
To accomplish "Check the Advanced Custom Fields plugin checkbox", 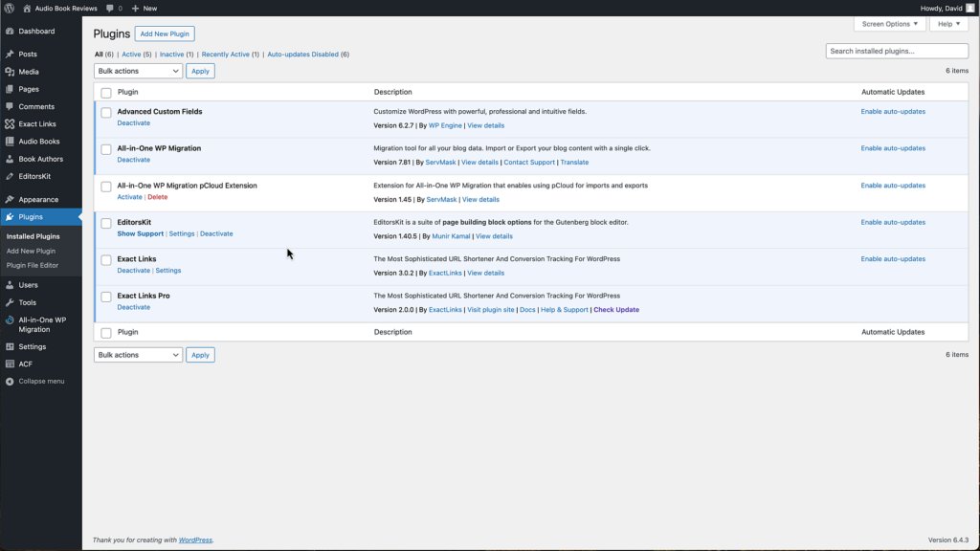I will pyautogui.click(x=106, y=113).
